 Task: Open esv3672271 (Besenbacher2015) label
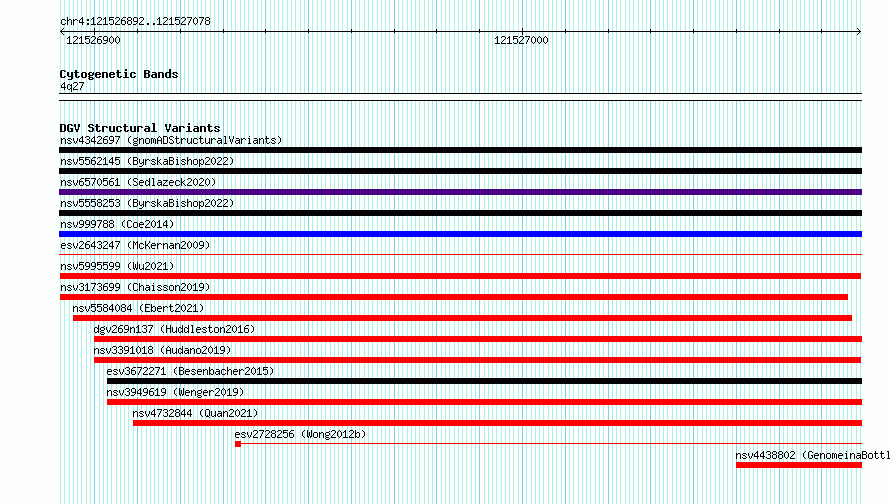(190, 371)
